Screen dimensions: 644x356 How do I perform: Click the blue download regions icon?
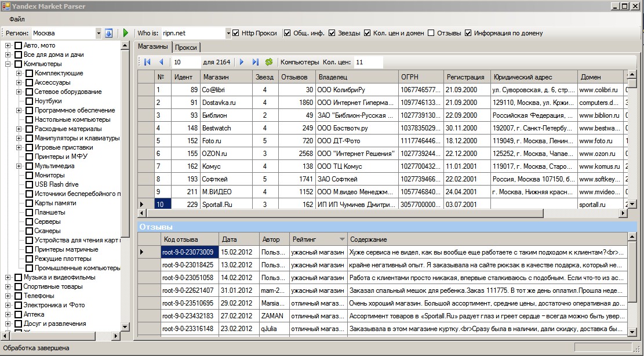click(108, 33)
